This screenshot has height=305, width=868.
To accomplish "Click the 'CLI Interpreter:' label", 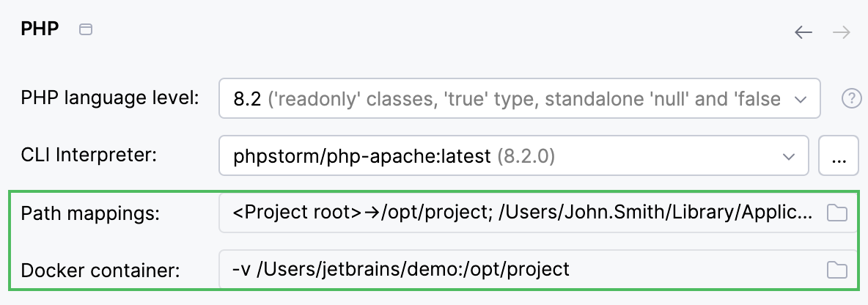I will click(x=89, y=155).
